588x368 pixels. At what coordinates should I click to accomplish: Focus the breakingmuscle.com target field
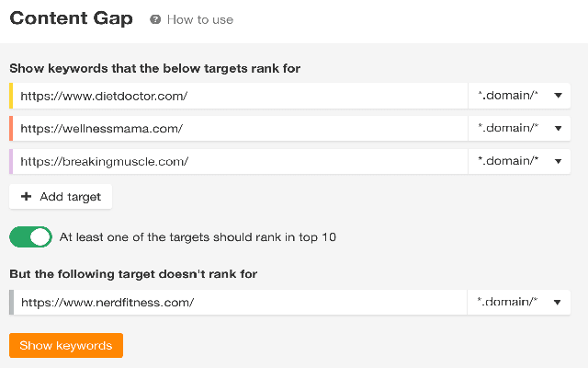(239, 161)
